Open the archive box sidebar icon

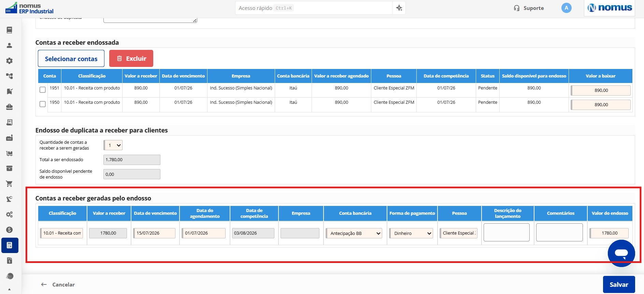10,168
